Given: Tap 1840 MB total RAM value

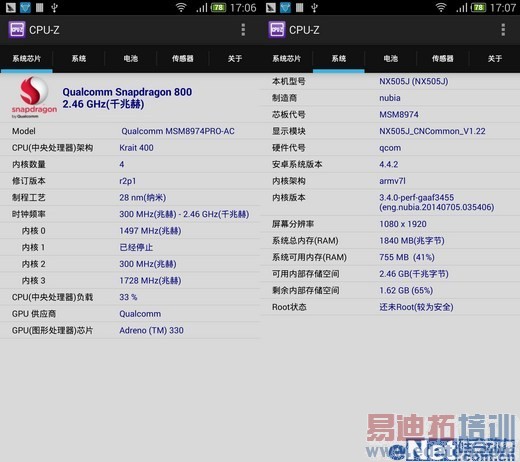Looking at the screenshot, I should tap(412, 241).
